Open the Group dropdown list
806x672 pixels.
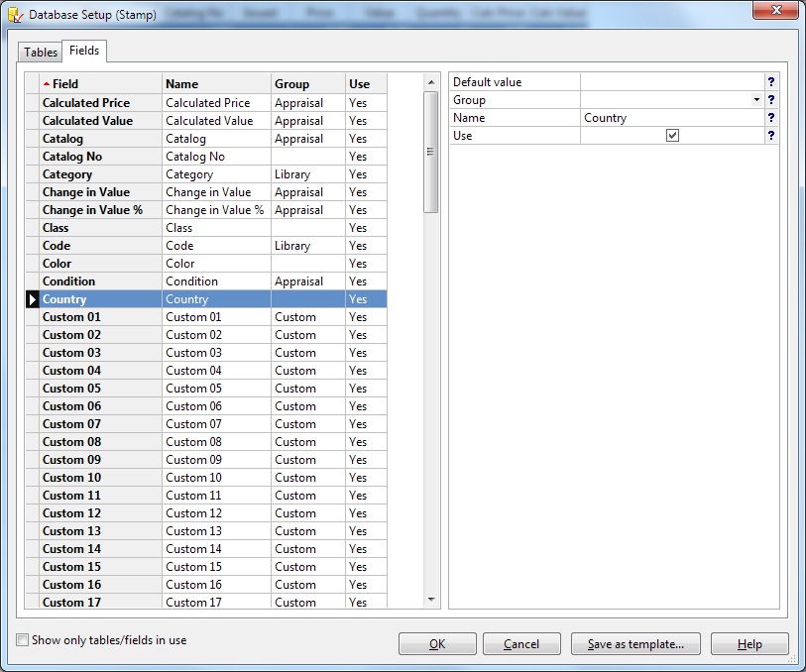click(x=754, y=100)
